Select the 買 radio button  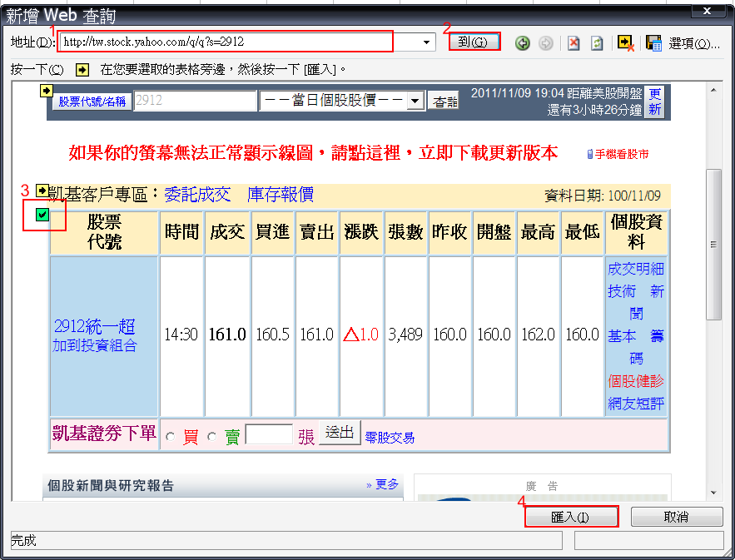(x=171, y=437)
